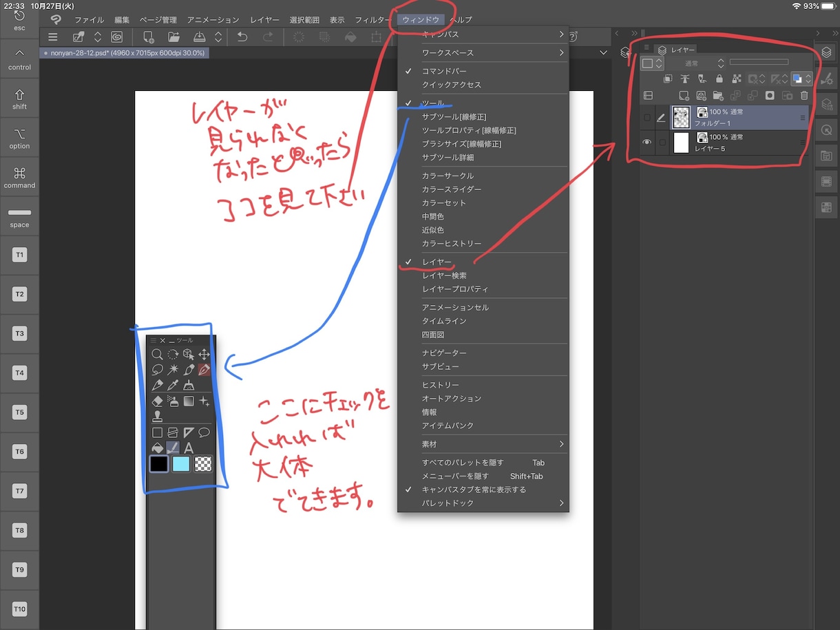Screen dimensions: 840x630
Task: Select the highlighted red pen tool
Action: point(204,370)
